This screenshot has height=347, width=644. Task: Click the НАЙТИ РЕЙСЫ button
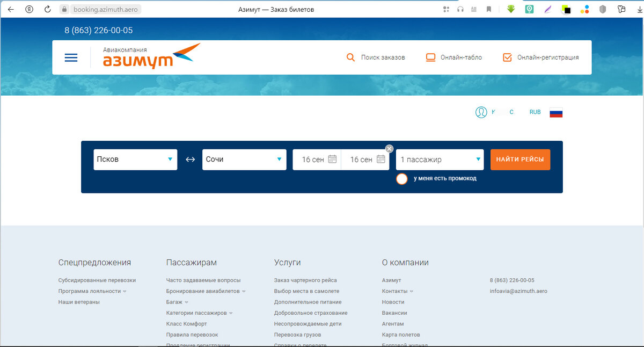520,160
